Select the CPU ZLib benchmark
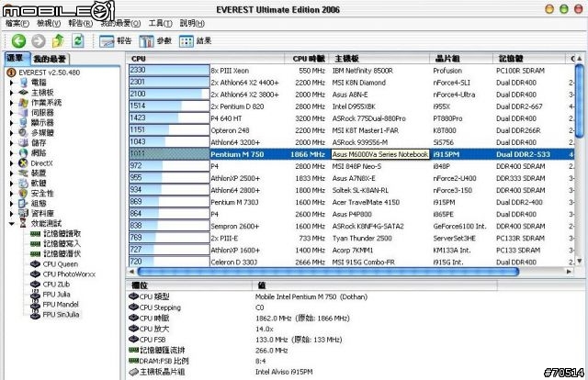Screen dimensions: 588x380 pyautogui.click(x=51, y=285)
